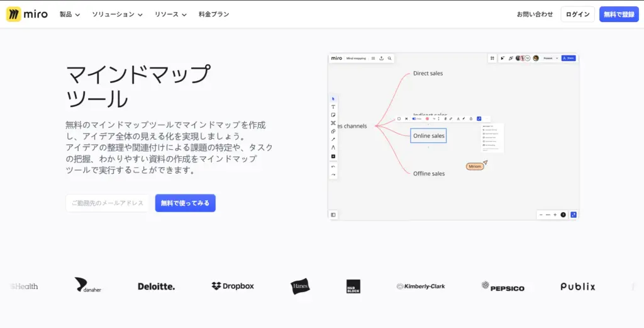Click the pink color circle in node toolbar
The image size is (644, 328).
tap(427, 119)
